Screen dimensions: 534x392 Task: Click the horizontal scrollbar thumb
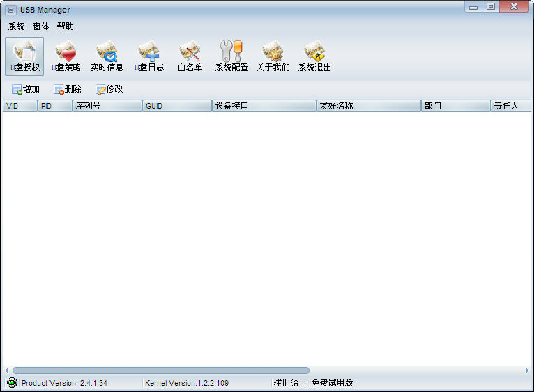pos(160,370)
